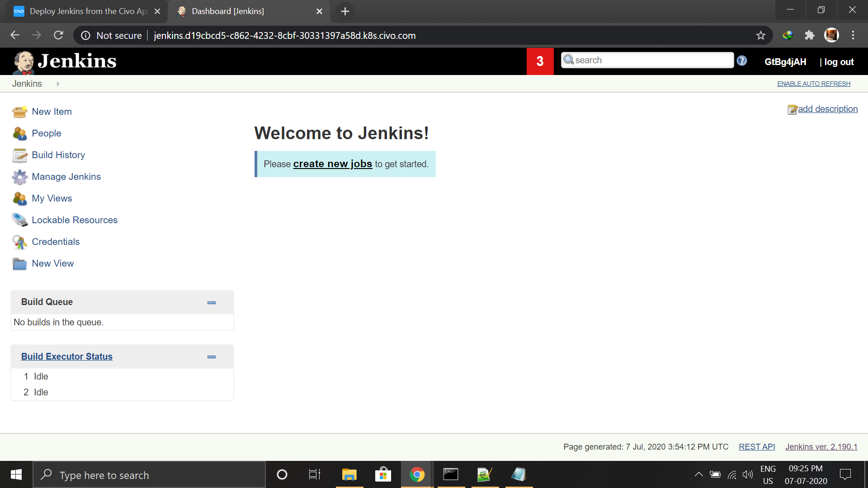
Task: Click the Lockable Resources USB icon
Action: coord(19,220)
